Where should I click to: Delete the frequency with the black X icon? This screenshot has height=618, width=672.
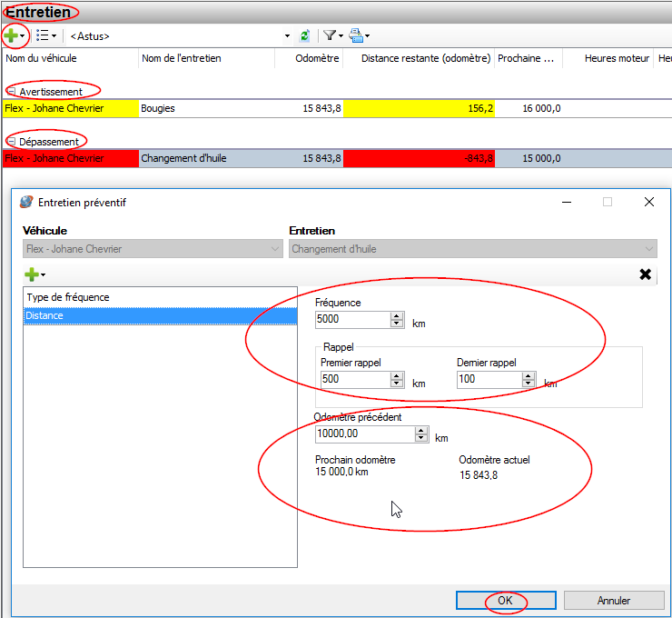tap(645, 274)
